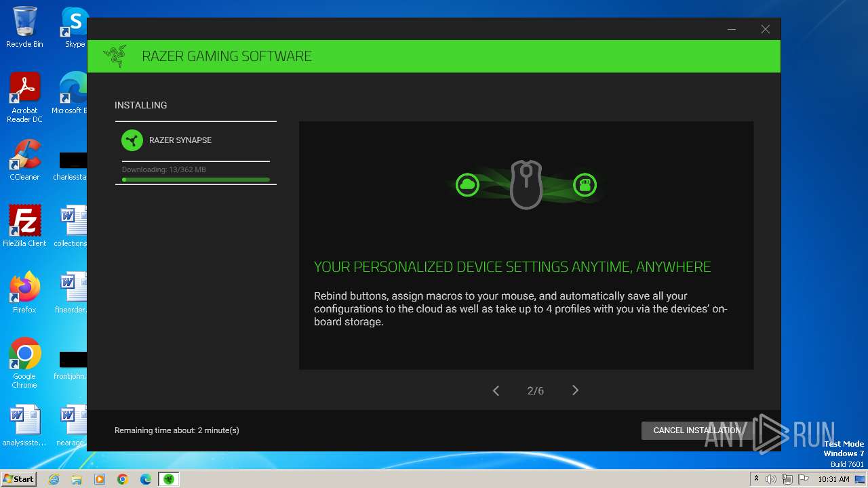
Task: Open the fineorder Word document
Action: point(71,293)
